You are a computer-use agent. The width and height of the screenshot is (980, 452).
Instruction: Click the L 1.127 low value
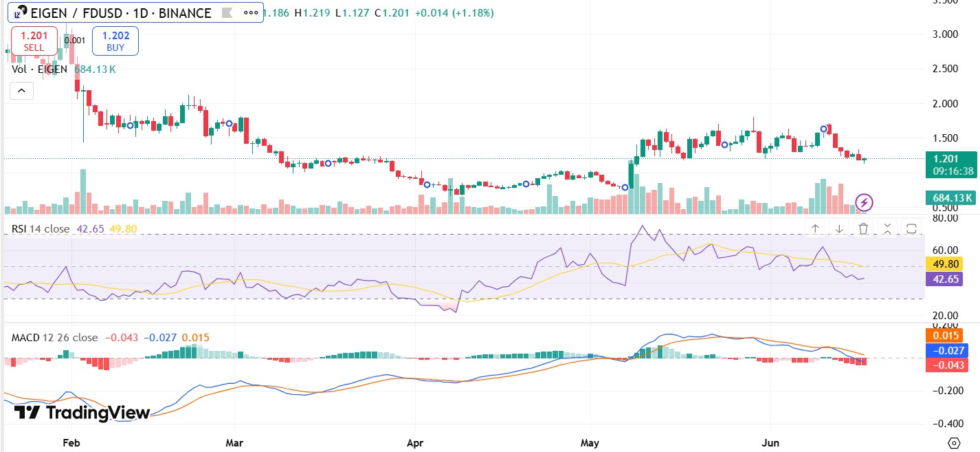(352, 13)
